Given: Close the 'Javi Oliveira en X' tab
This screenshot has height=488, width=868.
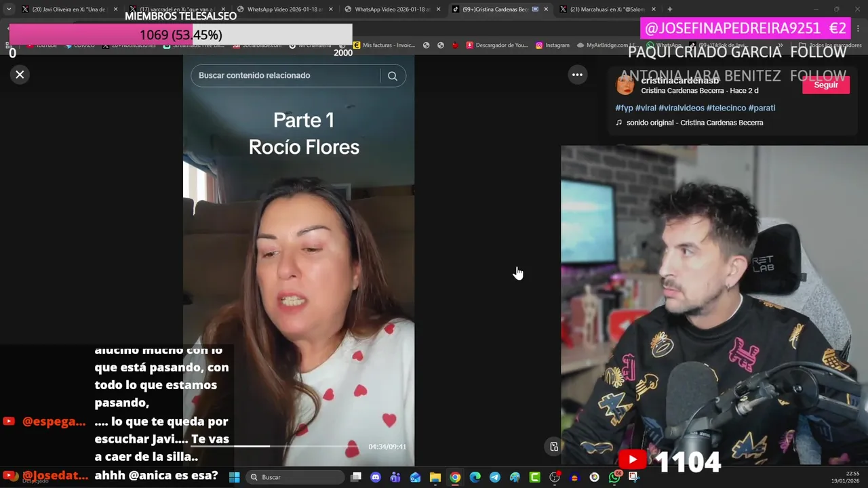Looking at the screenshot, I should coord(116,9).
